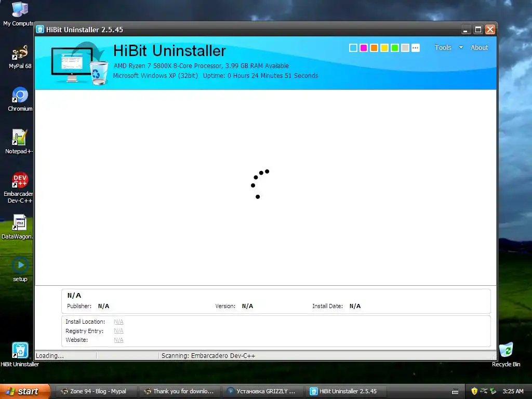Screen dimensions: 532x399
Task: Click the Registry Entry N/A link
Action: (118, 331)
